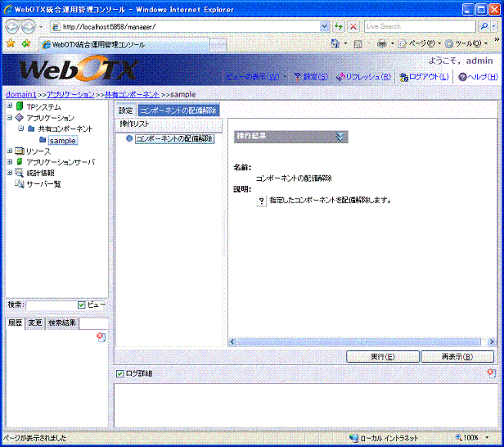Click the clear log icon next to ログ詳細
The width and height of the screenshot is (504, 447).
pos(491,373)
